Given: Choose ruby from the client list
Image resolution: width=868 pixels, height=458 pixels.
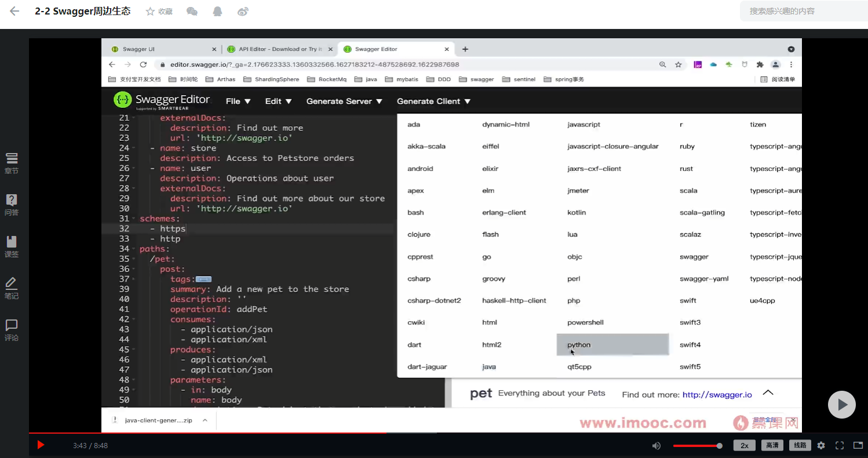Looking at the screenshot, I should [x=687, y=147].
